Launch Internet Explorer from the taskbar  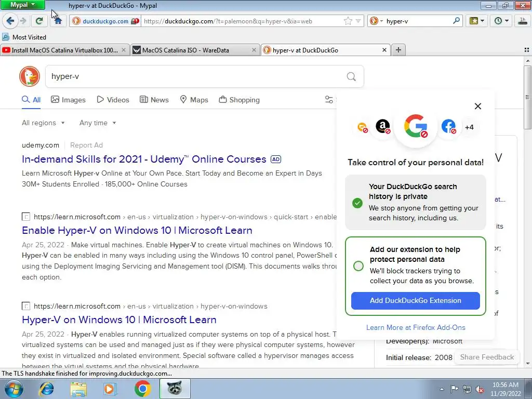click(x=46, y=389)
